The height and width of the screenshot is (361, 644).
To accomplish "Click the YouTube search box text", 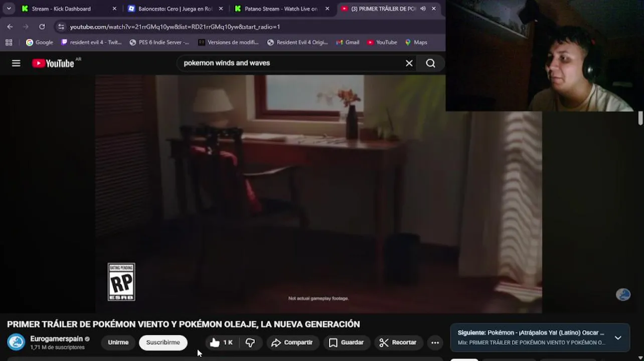I will pyautogui.click(x=227, y=63).
